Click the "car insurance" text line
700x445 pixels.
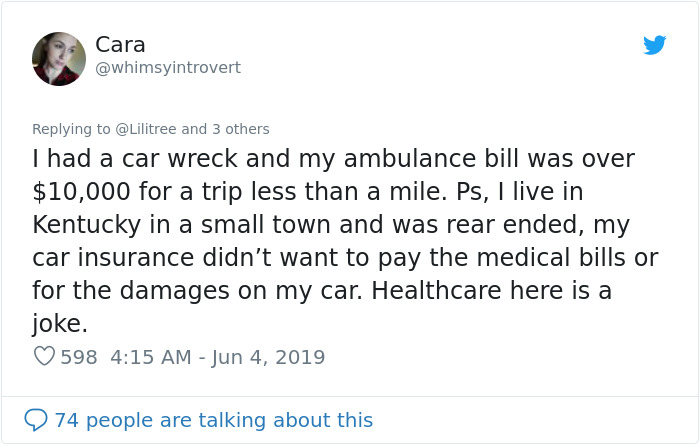[x=113, y=258]
